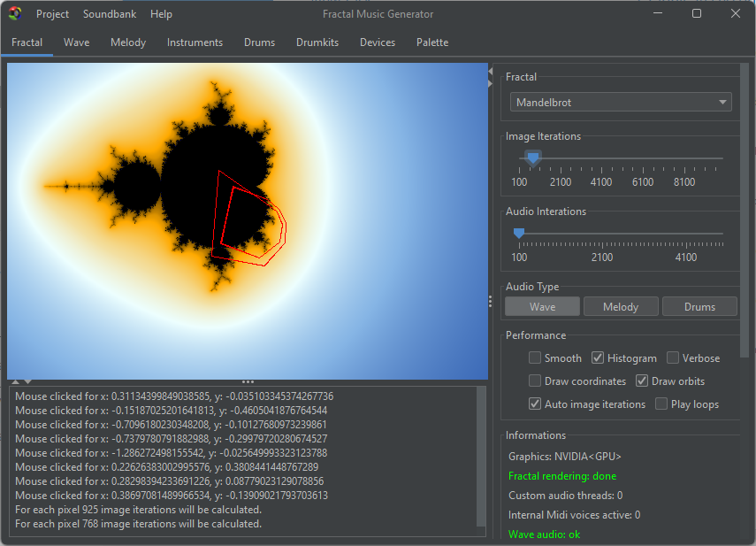Click the log line mentioning 925 image iterations
The height and width of the screenshot is (546, 756).
pos(138,510)
